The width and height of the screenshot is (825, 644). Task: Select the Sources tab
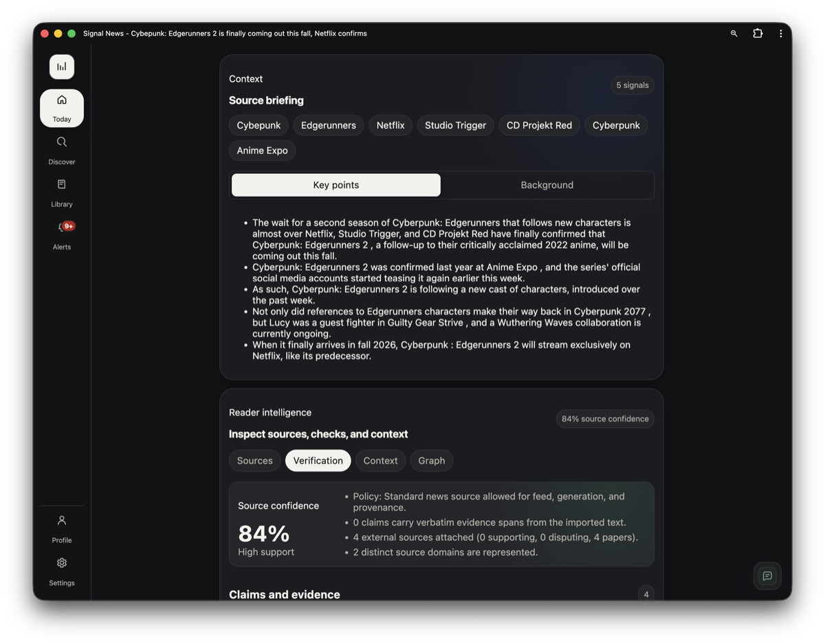255,460
